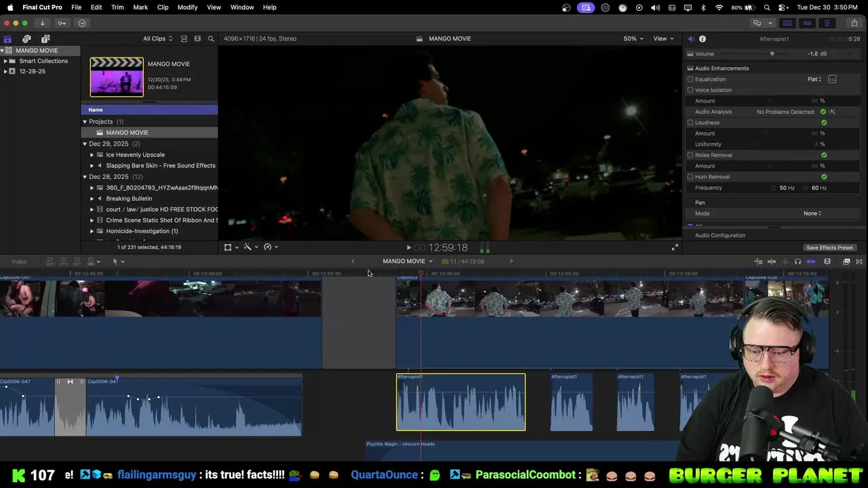Toggle the Audio Enhancements section icon
Image resolution: width=868 pixels, height=488 pixels.
click(x=690, y=68)
